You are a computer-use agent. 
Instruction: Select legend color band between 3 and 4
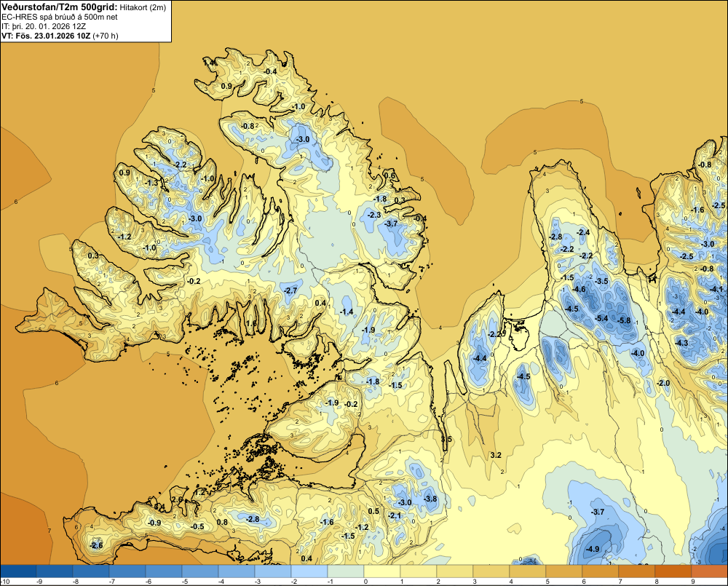pos(491,571)
